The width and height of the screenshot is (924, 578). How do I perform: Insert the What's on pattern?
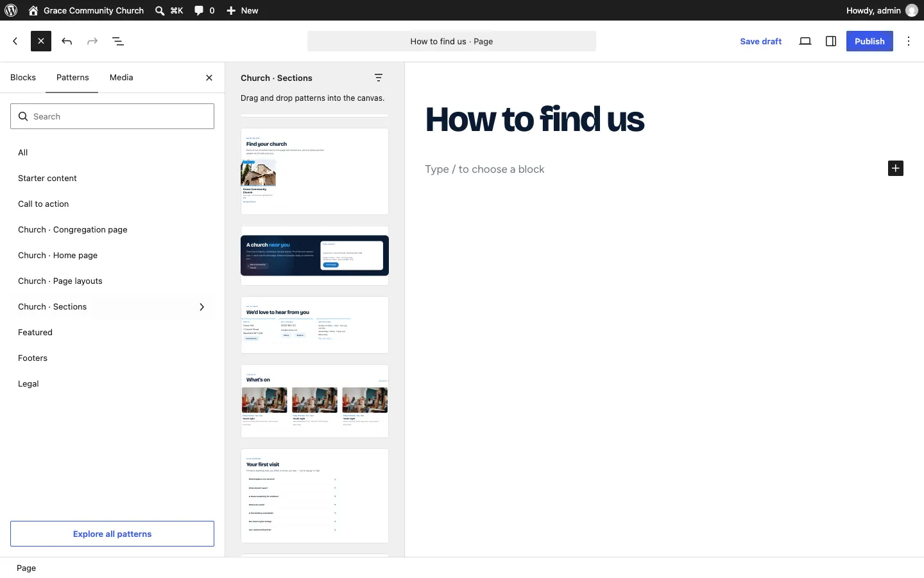click(315, 401)
